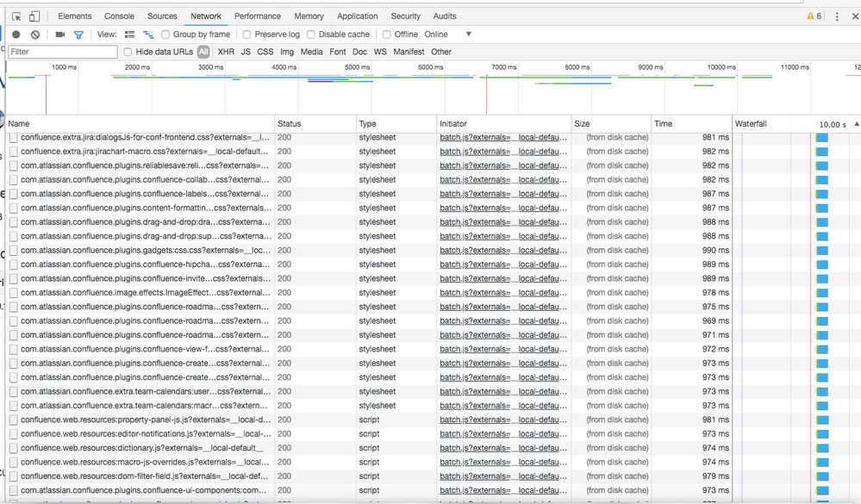861x504 pixels.
Task: Stop recording the network log
Action: pos(16,34)
